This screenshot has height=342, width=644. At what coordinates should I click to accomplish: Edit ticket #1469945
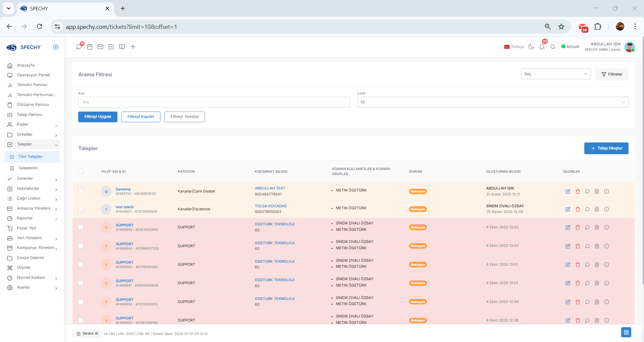(568, 227)
